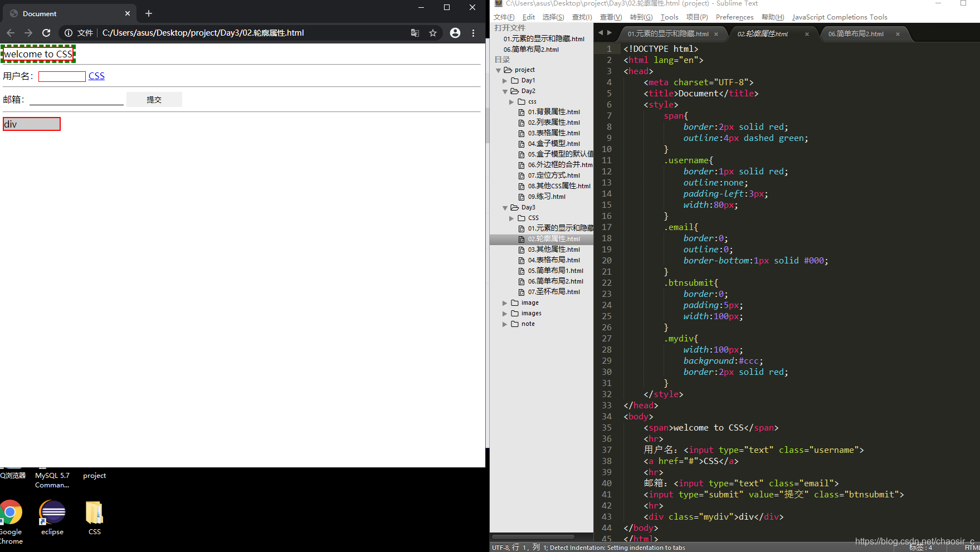Reload the Chrome page
Image resolution: width=980 pixels, height=552 pixels.
tap(46, 33)
